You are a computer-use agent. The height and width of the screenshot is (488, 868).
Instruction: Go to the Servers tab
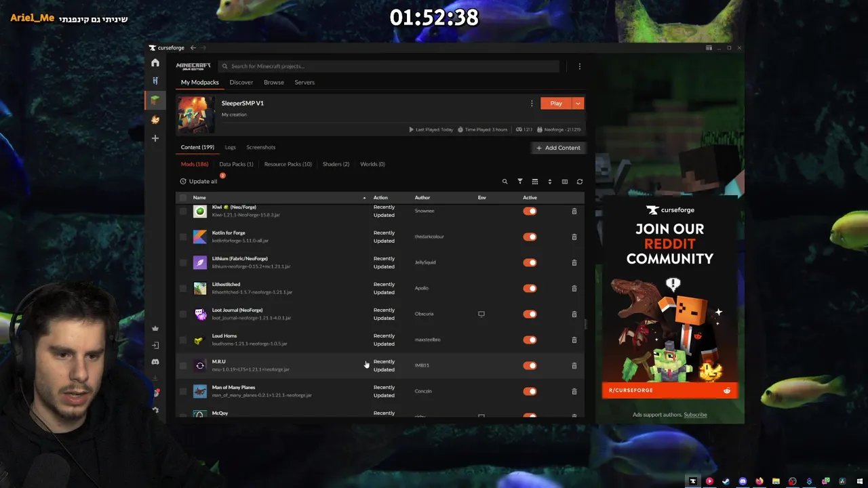click(x=304, y=83)
